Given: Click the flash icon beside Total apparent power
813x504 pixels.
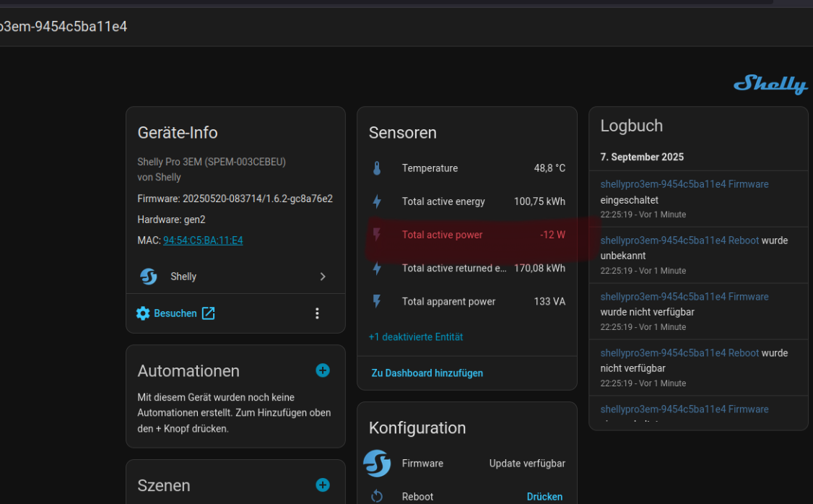Looking at the screenshot, I should tap(377, 301).
